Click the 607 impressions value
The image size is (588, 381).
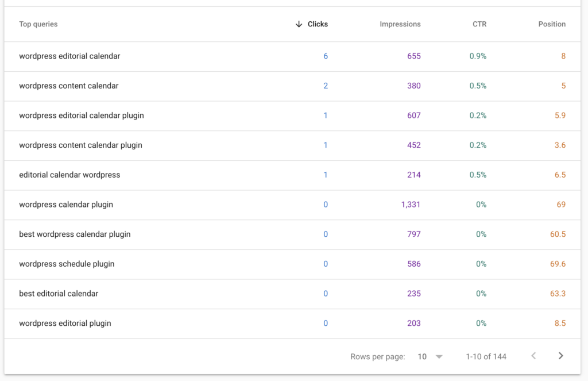pos(414,116)
